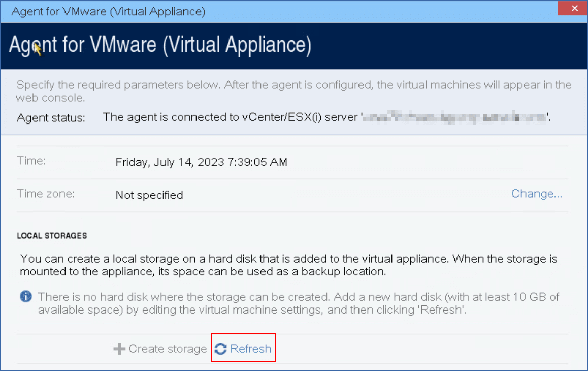Open the time zone Change... link
The image size is (588, 371).
click(x=537, y=194)
